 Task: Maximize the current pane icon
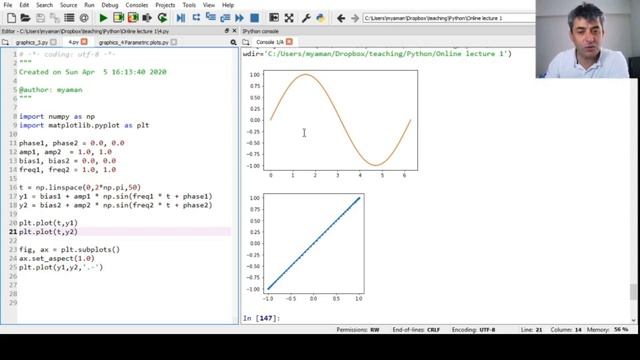274,18
